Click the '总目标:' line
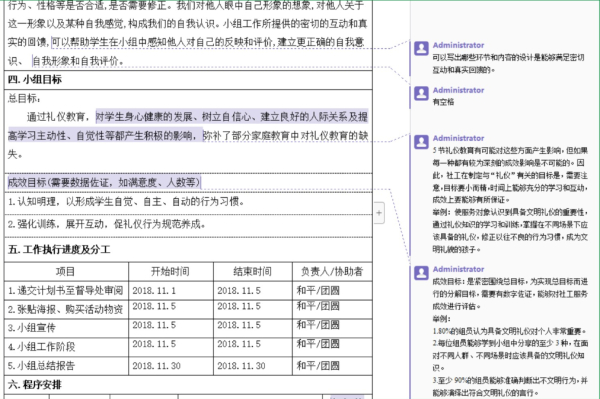The image size is (600, 399). (24, 99)
